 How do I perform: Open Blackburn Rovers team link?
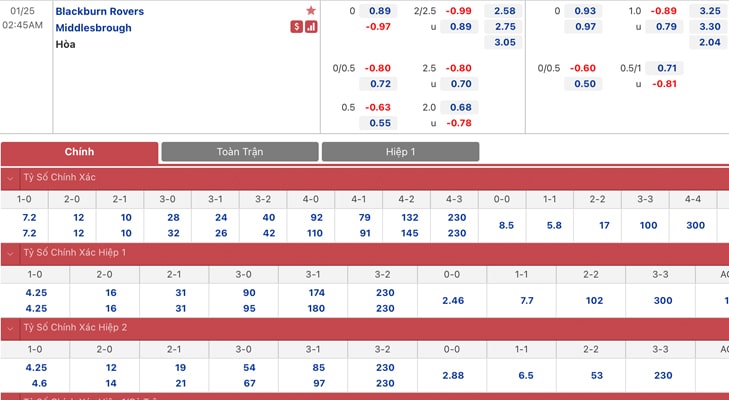99,11
